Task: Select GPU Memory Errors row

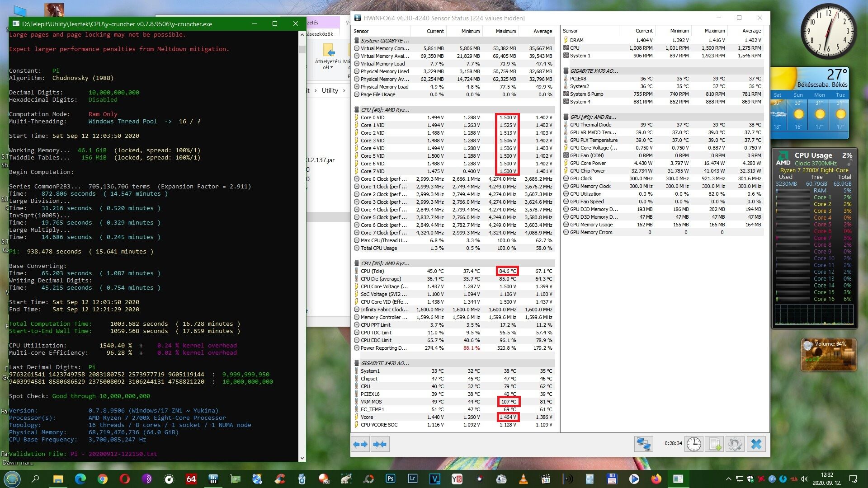Action: [663, 232]
